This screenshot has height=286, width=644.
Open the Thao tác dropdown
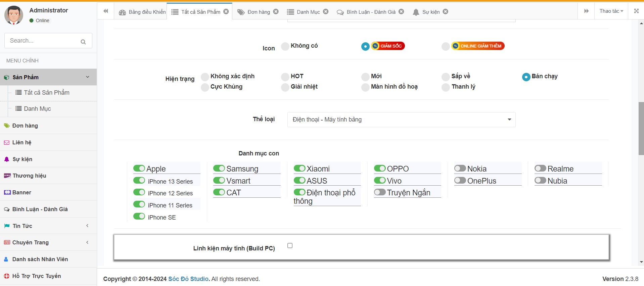click(611, 11)
